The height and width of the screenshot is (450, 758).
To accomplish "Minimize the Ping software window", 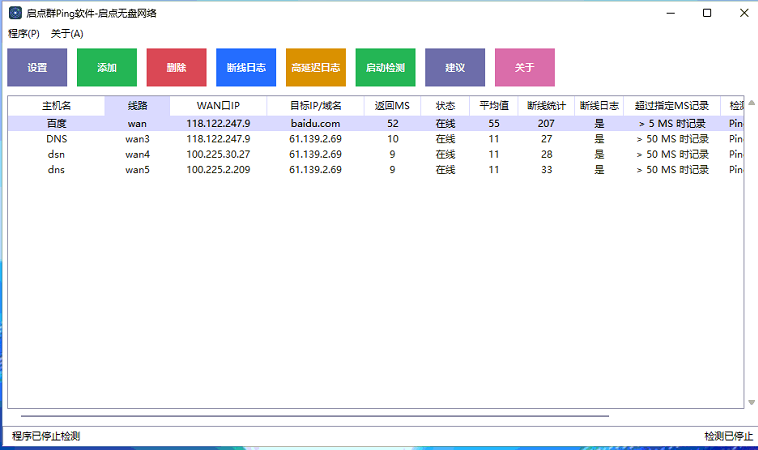I will coord(671,13).
